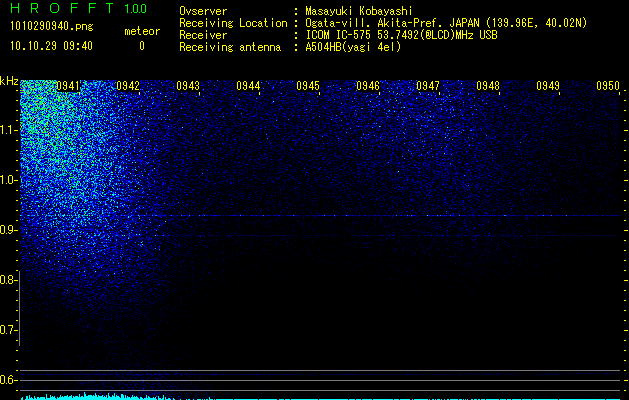Viewport: 629px width, 400px height.
Task: Click the 0948 time marker
Action: [x=488, y=86]
